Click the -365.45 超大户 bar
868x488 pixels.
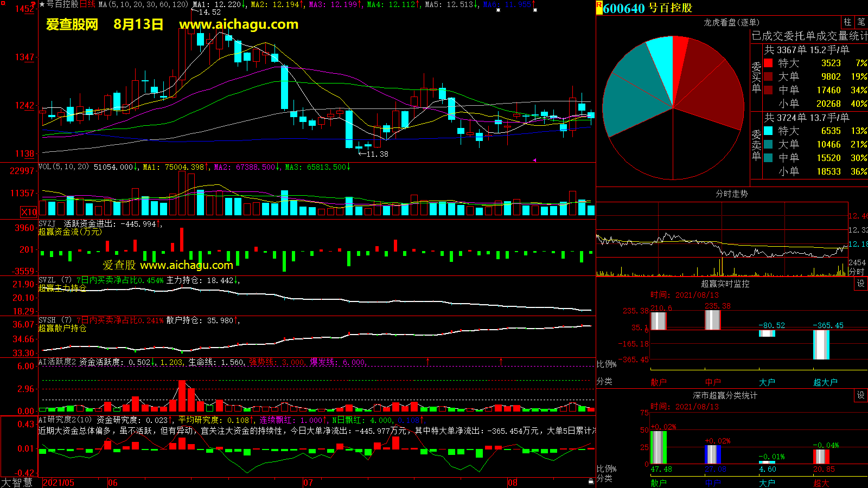coord(821,344)
